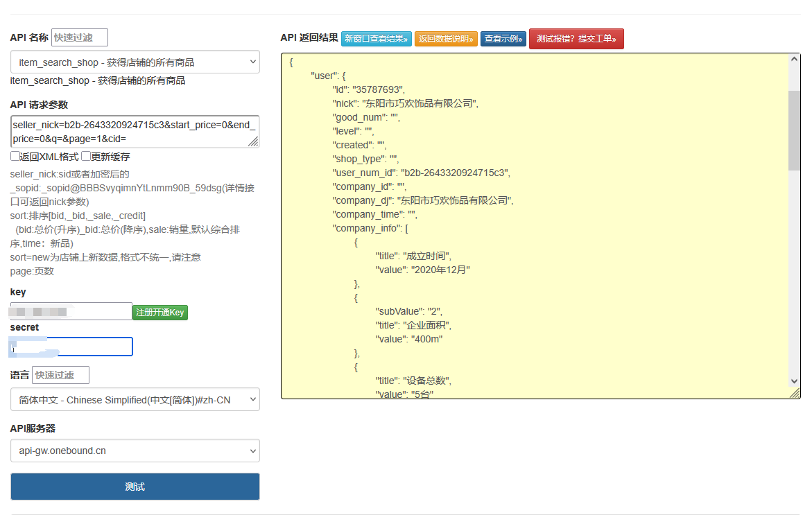Click the language quick filter field
This screenshot has width=812, height=515.
click(x=60, y=375)
